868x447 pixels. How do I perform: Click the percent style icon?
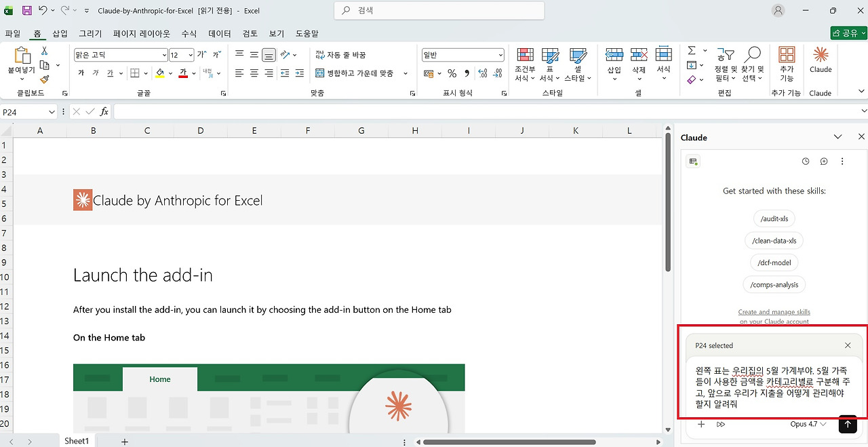click(x=452, y=73)
